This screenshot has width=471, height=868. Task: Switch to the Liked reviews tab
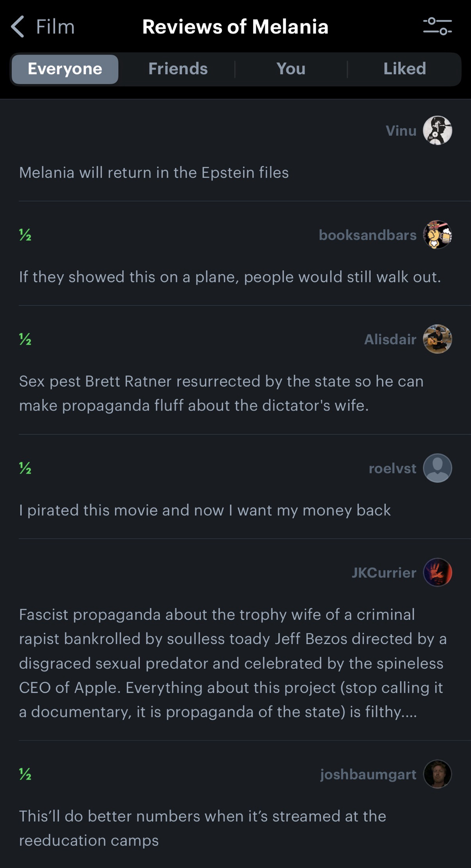[405, 69]
